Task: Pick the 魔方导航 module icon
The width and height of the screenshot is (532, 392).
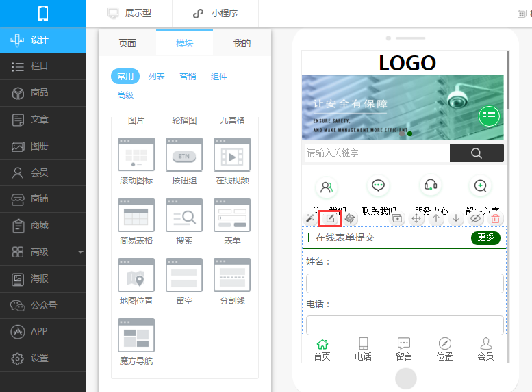Action: [136, 335]
